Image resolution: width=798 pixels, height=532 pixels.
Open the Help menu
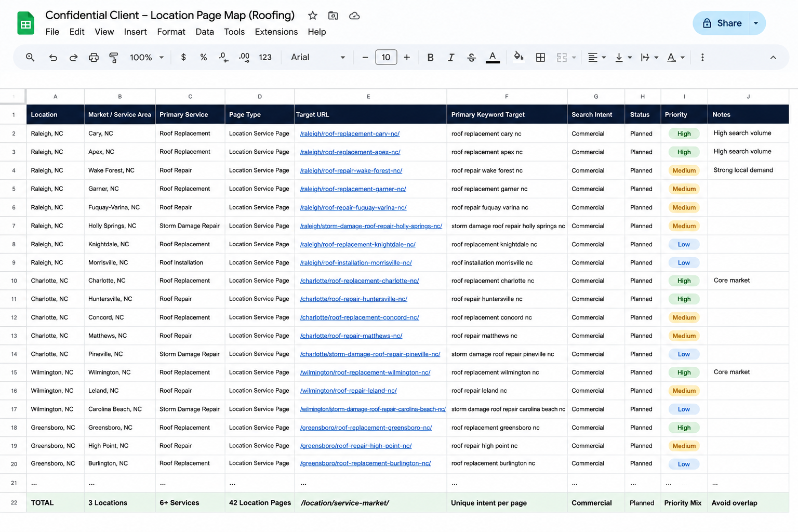[316, 32]
